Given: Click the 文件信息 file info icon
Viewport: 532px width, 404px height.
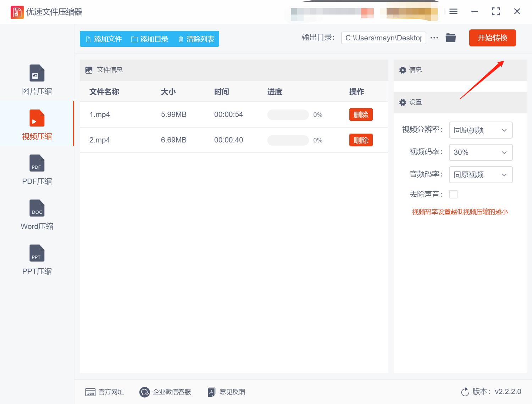Looking at the screenshot, I should pyautogui.click(x=88, y=70).
